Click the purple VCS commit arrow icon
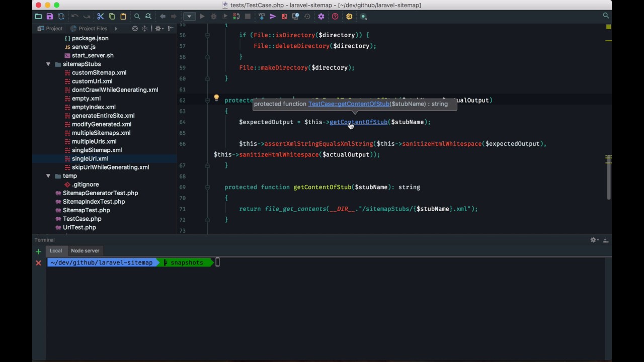644x362 pixels. [x=273, y=16]
